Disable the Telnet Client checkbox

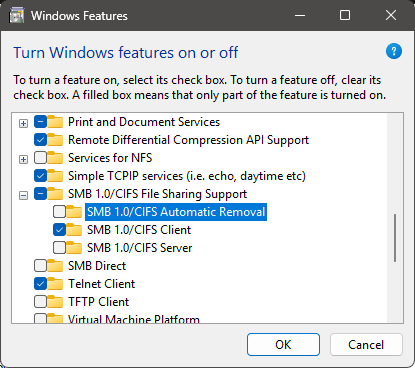tap(40, 284)
